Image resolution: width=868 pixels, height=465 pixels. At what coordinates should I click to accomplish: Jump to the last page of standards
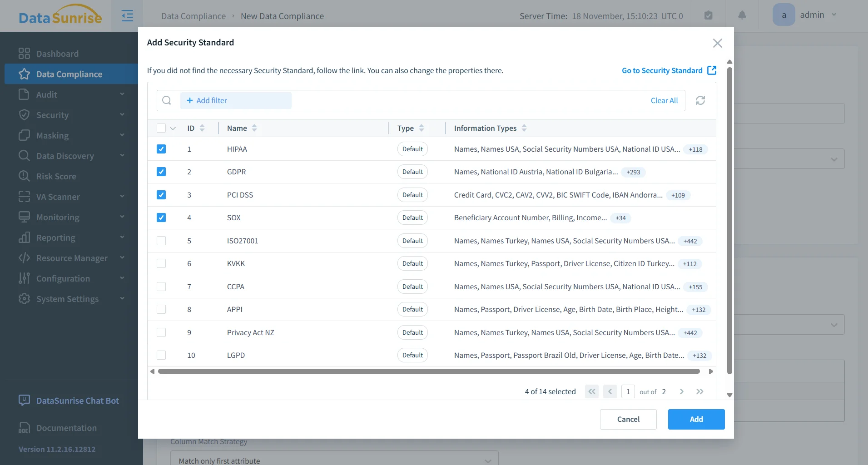coord(699,391)
